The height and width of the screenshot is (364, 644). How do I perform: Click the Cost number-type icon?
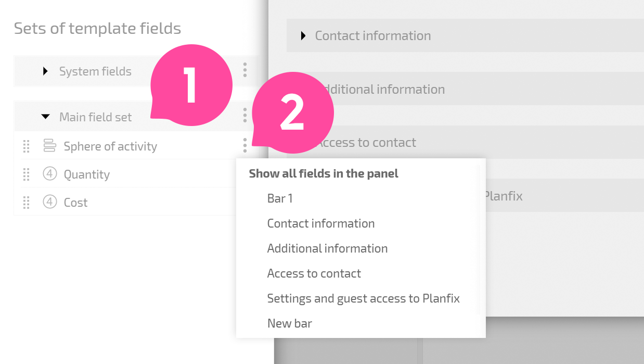[49, 202]
